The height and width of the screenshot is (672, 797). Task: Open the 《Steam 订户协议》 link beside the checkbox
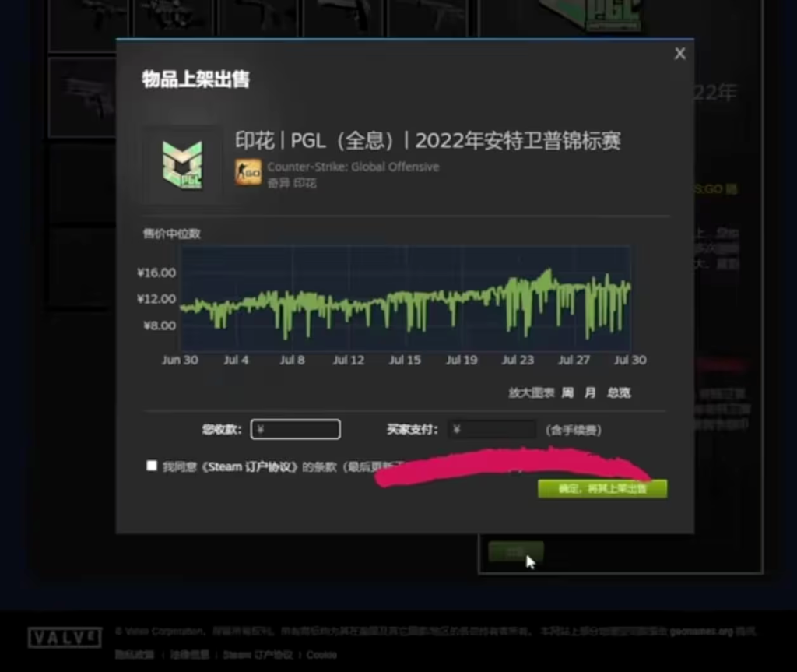(x=249, y=466)
